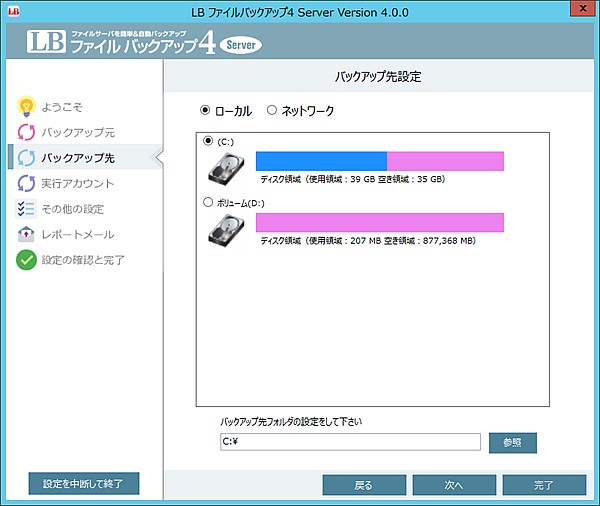Image resolution: width=600 pixels, height=506 pixels.
Task: Open the ようこそ step in sidebar
Action: (x=62, y=107)
